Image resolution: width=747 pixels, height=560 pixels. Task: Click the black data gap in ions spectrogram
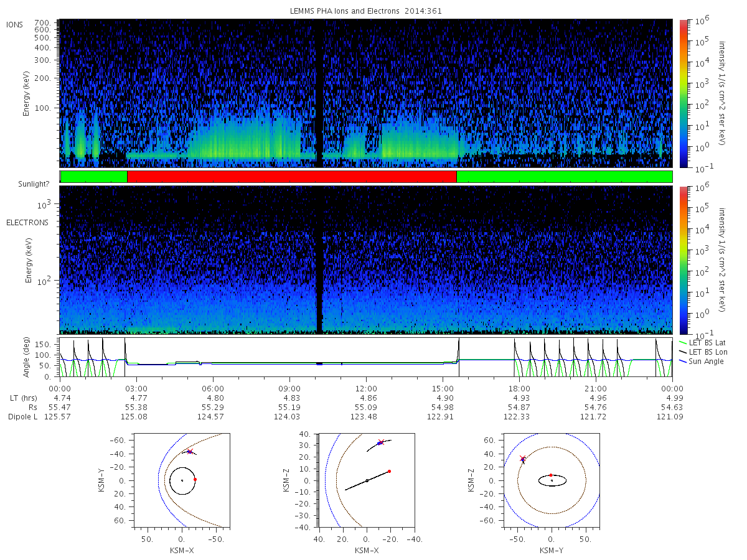[x=319, y=93]
